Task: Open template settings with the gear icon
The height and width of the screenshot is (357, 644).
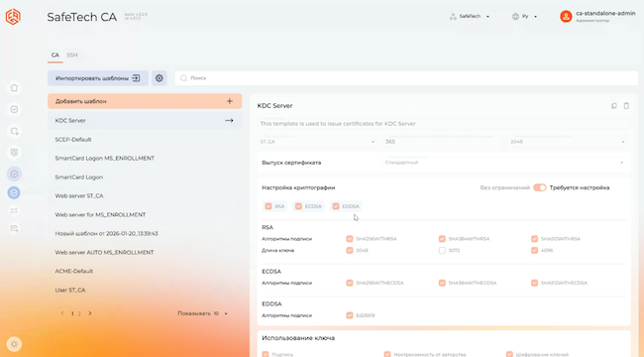Action: coord(159,78)
